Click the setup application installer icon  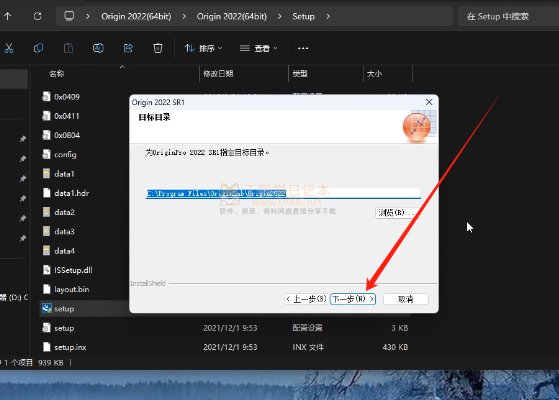(x=47, y=308)
